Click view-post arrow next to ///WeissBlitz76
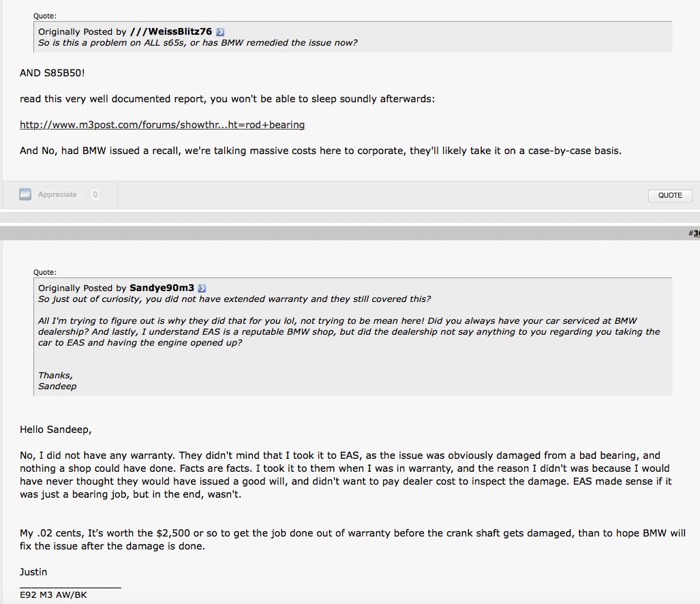Screen dimensions: 700x604 coord(221,32)
